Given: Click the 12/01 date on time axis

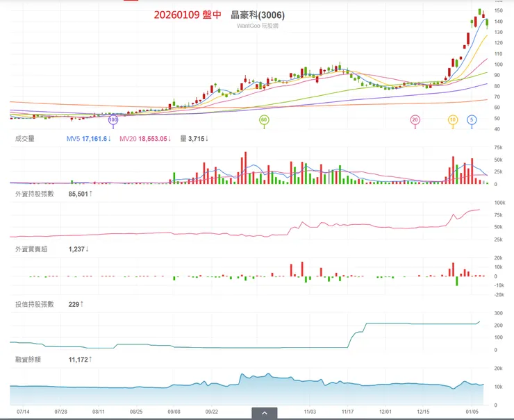Looking at the screenshot, I should tap(385, 412).
